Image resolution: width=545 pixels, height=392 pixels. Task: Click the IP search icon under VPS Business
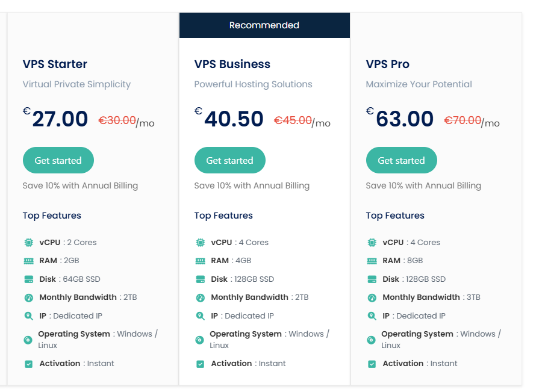200,316
